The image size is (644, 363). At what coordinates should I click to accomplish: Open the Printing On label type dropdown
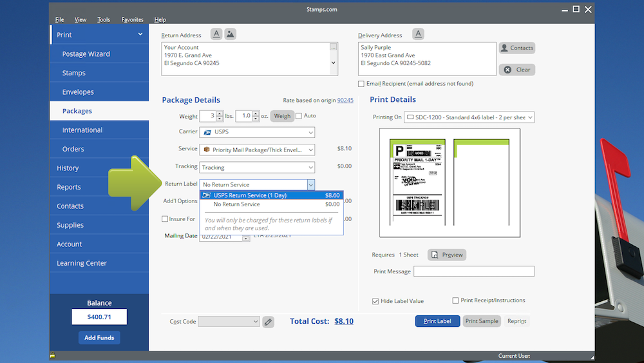point(530,117)
